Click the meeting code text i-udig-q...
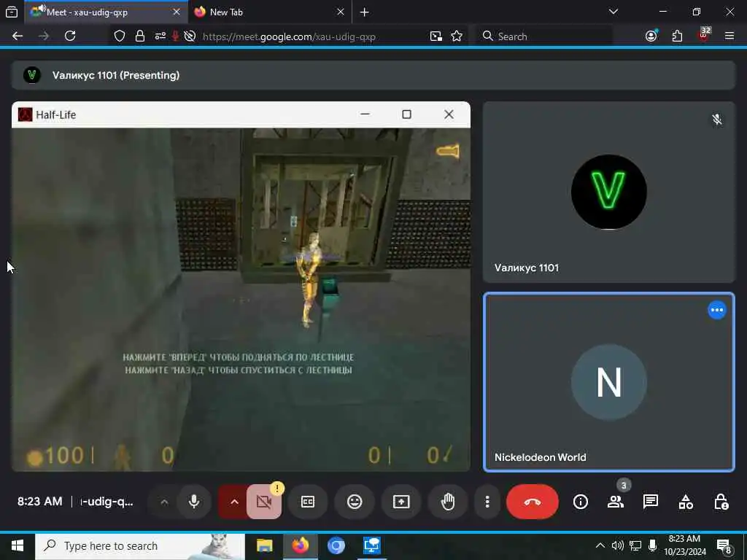747x560 pixels. coord(107,502)
